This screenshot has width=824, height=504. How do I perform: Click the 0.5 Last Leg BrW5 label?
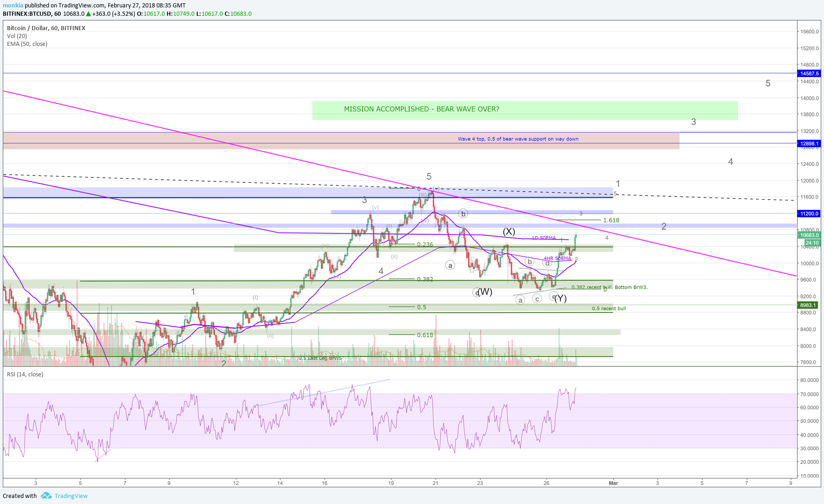320,358
